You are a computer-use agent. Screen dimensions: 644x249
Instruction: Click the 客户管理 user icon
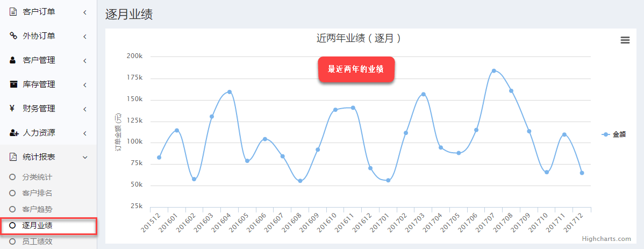(13, 60)
